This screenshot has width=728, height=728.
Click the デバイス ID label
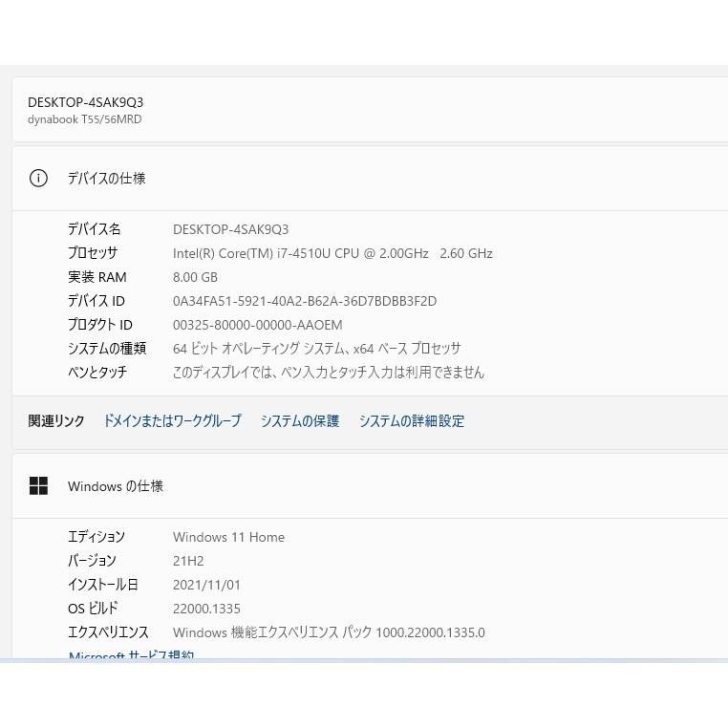pos(96,301)
